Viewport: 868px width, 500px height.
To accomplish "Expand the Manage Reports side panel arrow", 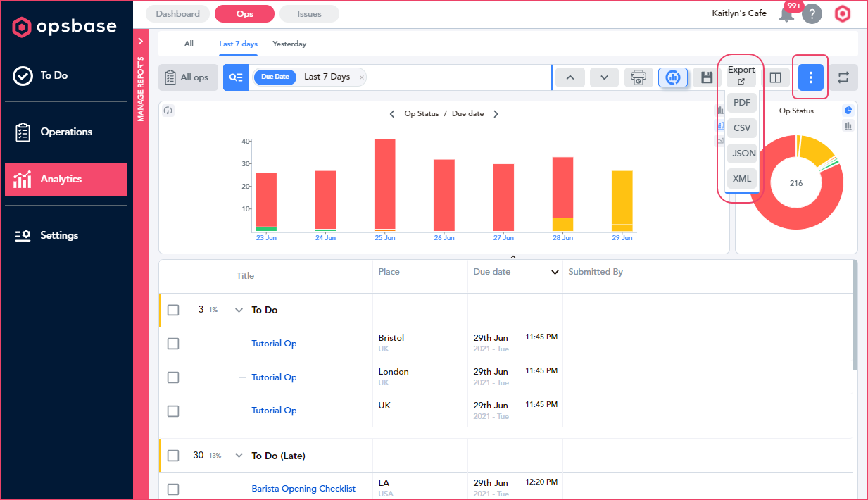I will [x=140, y=42].
